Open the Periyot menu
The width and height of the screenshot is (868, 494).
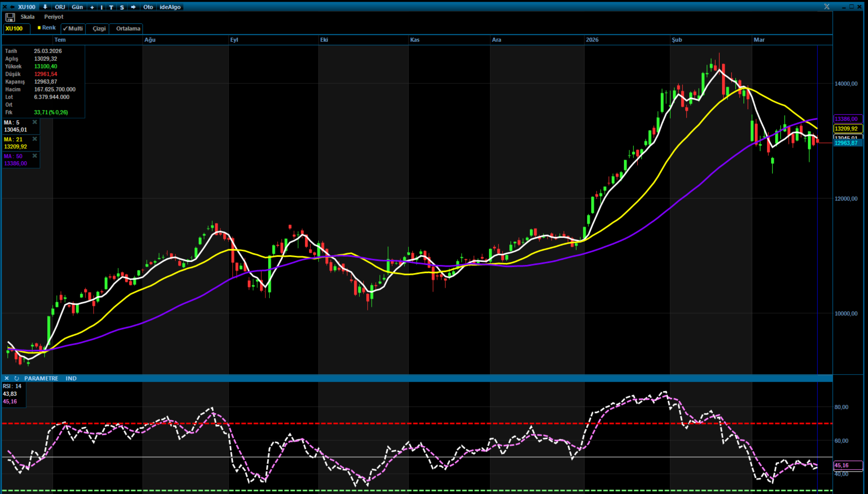tap(53, 17)
